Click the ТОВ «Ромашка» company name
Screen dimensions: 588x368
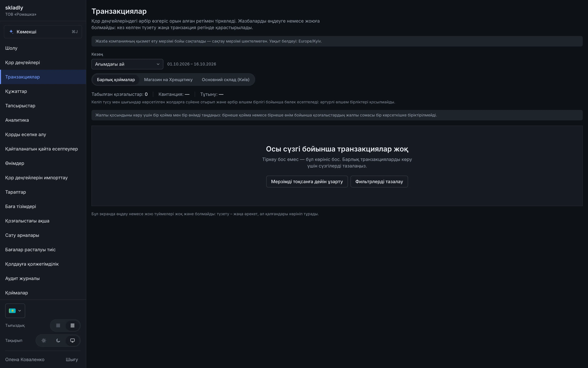pyautogui.click(x=21, y=14)
